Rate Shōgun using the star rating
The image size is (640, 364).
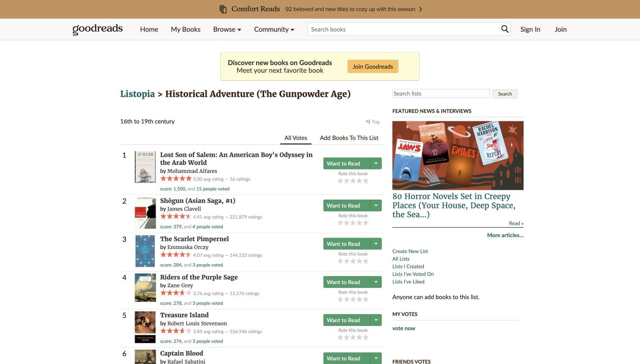(x=353, y=223)
